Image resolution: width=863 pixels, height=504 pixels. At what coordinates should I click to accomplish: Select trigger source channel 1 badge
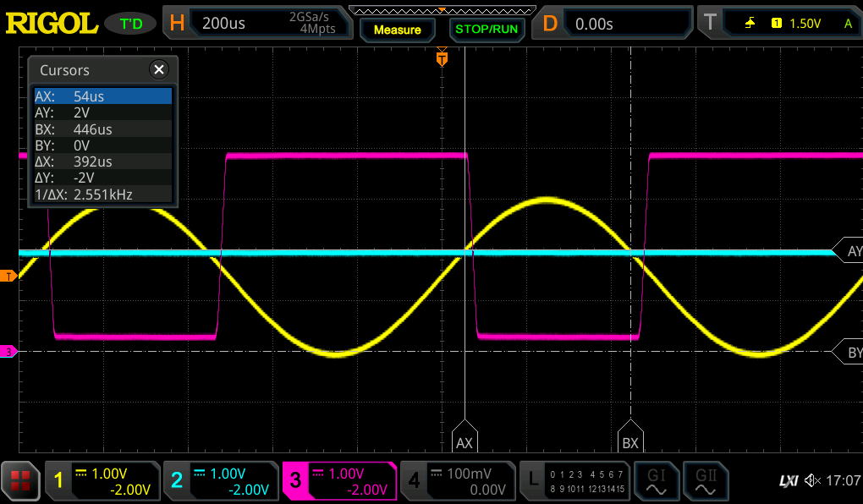[776, 23]
